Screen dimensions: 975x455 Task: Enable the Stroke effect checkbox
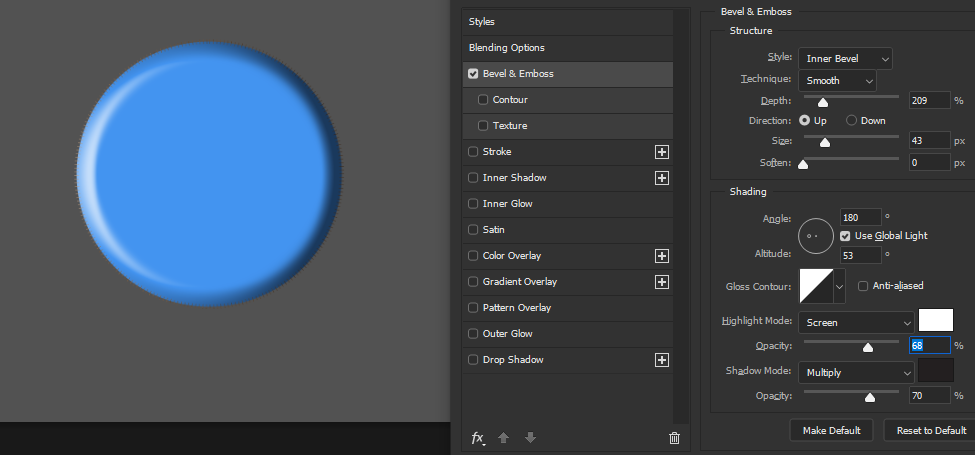tap(473, 152)
